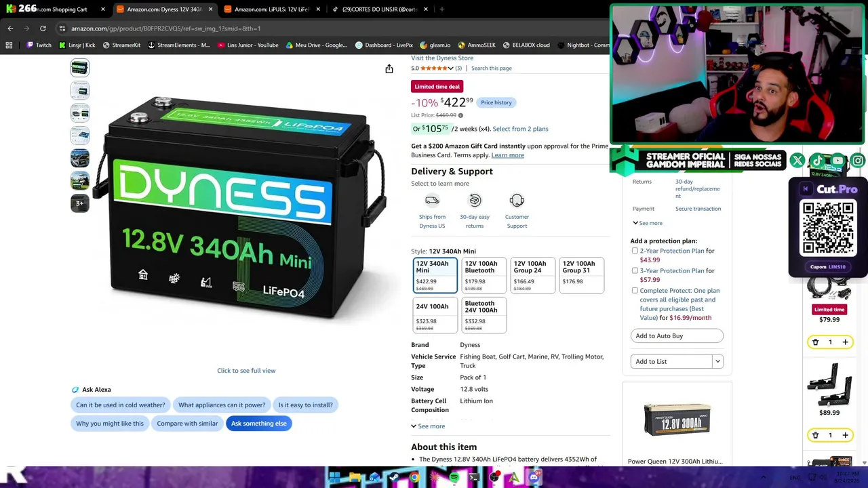Close the Amazon Shopping Cart tab
This screenshot has height=488, width=868.
[x=103, y=9]
